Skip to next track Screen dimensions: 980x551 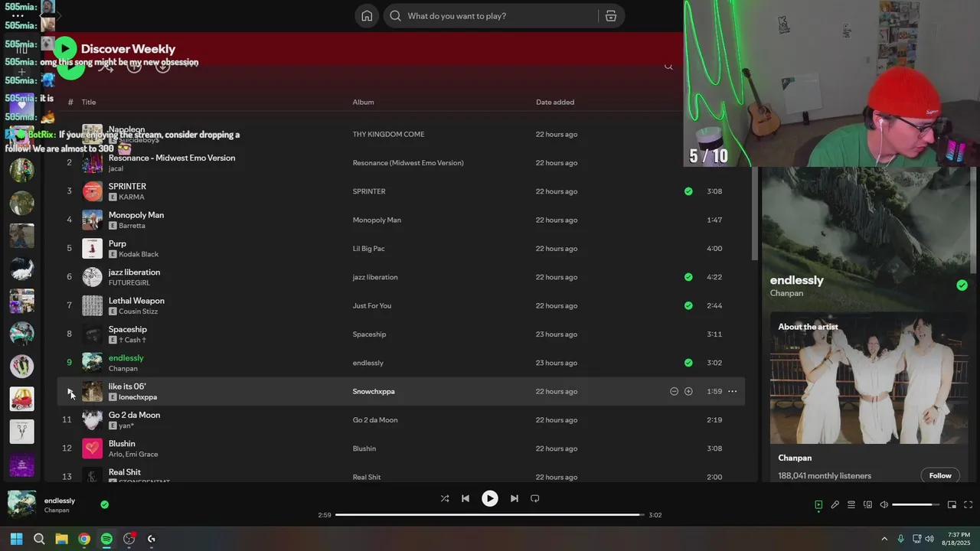click(x=514, y=498)
